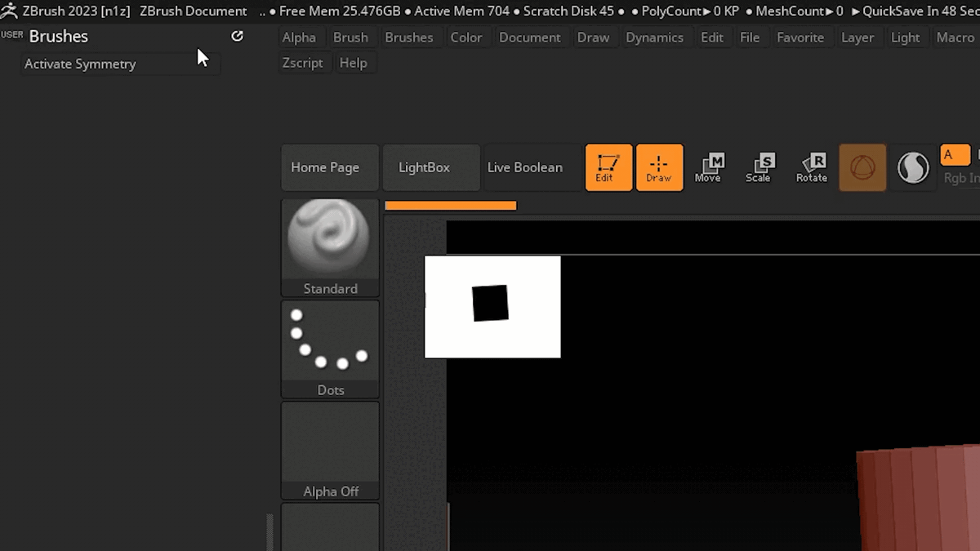The height and width of the screenshot is (551, 980).
Task: Open the Layer menu
Action: (x=857, y=37)
